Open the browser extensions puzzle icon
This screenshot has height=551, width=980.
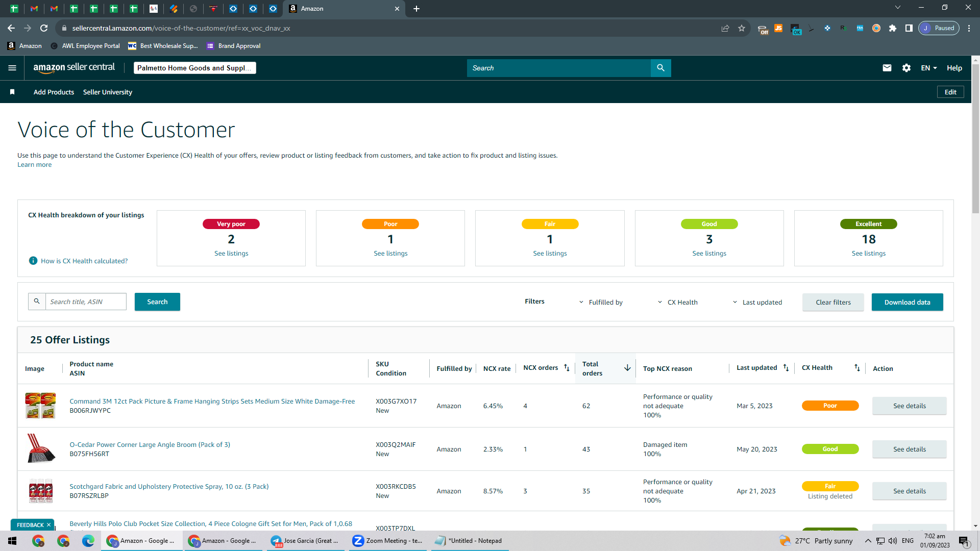893,28
